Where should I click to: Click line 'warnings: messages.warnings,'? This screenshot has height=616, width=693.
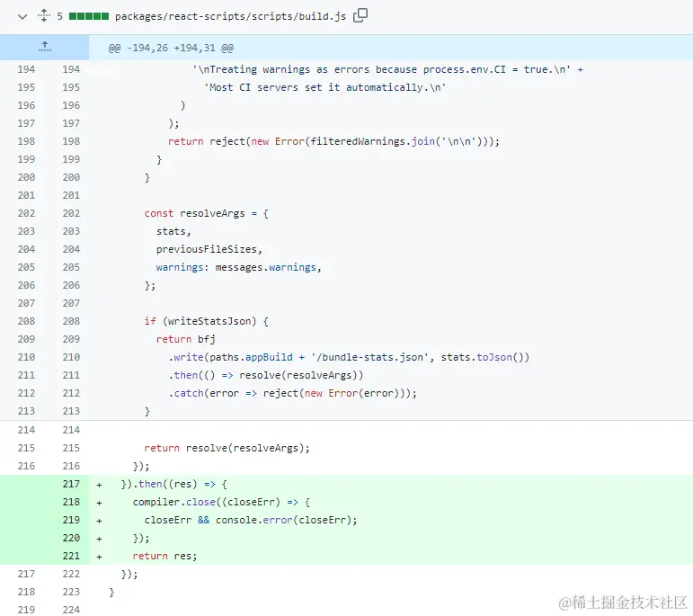[239, 268]
